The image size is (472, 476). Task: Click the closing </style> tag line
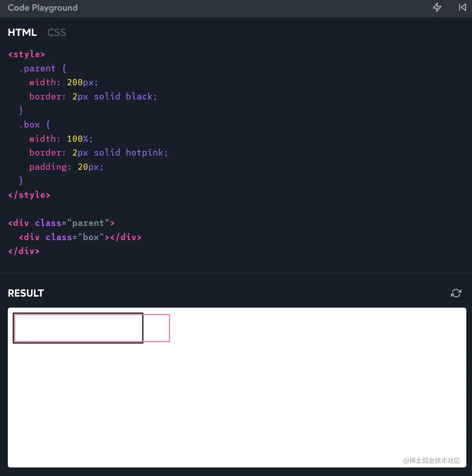pyautogui.click(x=29, y=195)
